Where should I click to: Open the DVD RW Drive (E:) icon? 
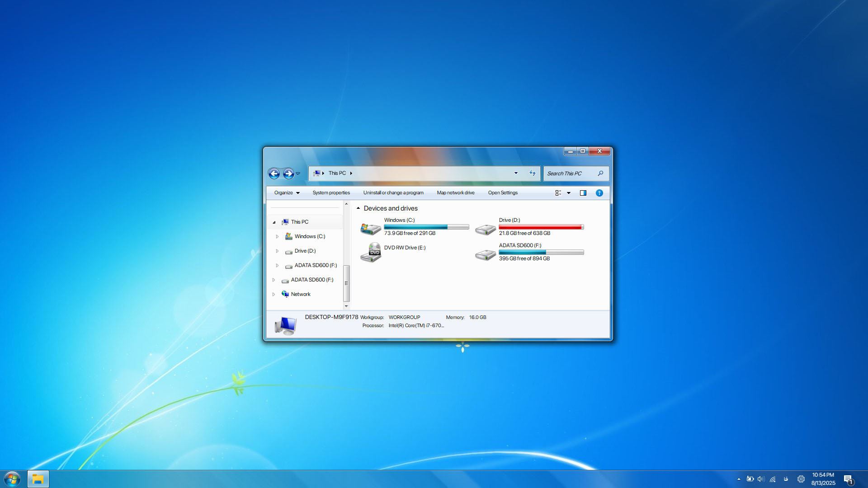pos(370,252)
